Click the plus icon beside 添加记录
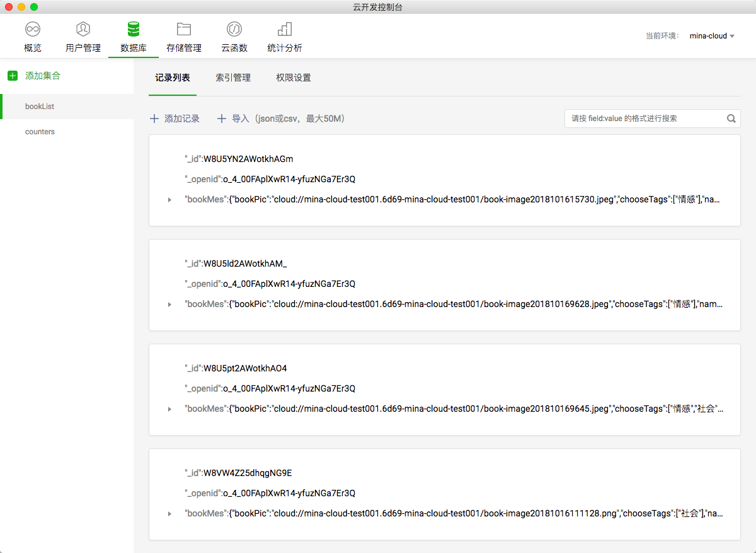Viewport: 756px width, 553px height. [154, 119]
